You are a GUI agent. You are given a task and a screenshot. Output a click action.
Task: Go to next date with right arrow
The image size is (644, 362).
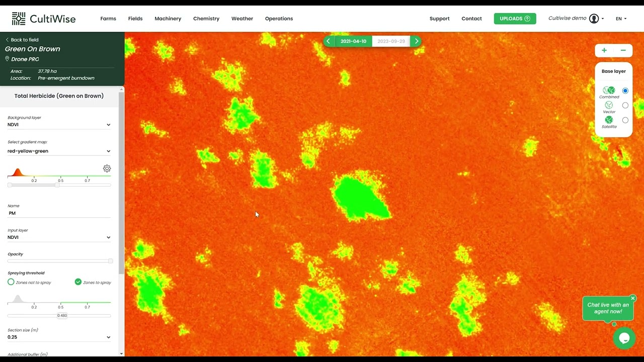pyautogui.click(x=416, y=41)
